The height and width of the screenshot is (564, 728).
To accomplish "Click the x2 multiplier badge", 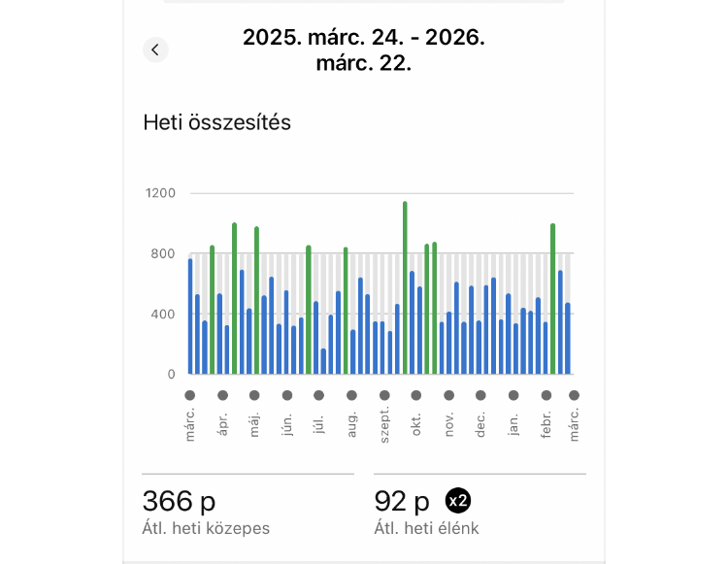I will pyautogui.click(x=458, y=501).
